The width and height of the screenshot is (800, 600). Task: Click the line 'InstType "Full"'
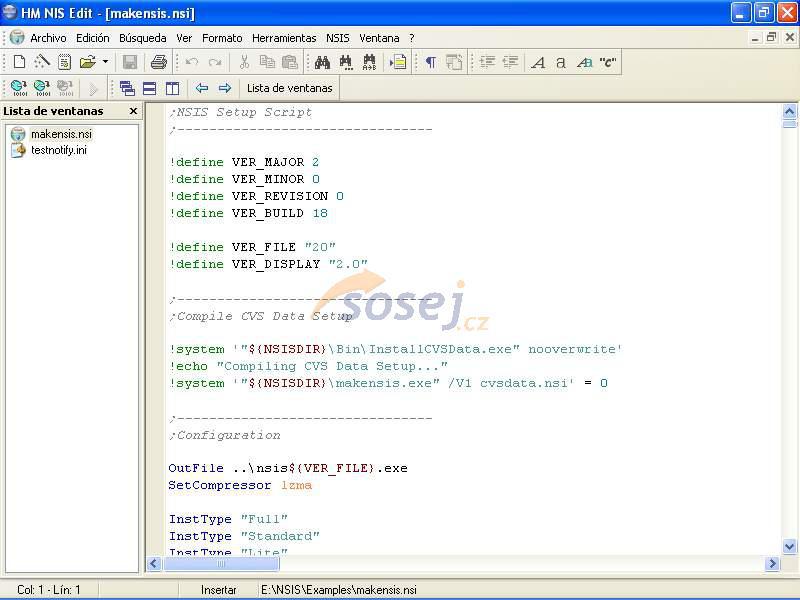tap(228, 519)
